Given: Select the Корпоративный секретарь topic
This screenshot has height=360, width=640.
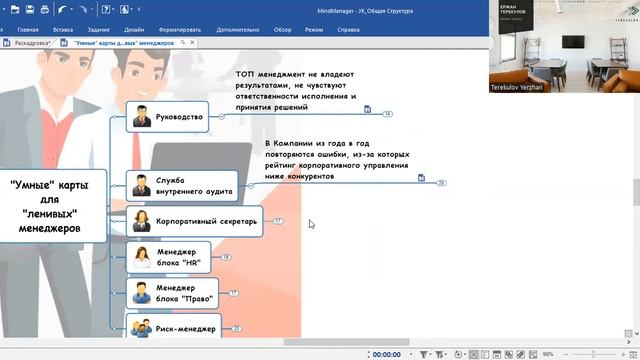Looking at the screenshot, I should coord(195,221).
